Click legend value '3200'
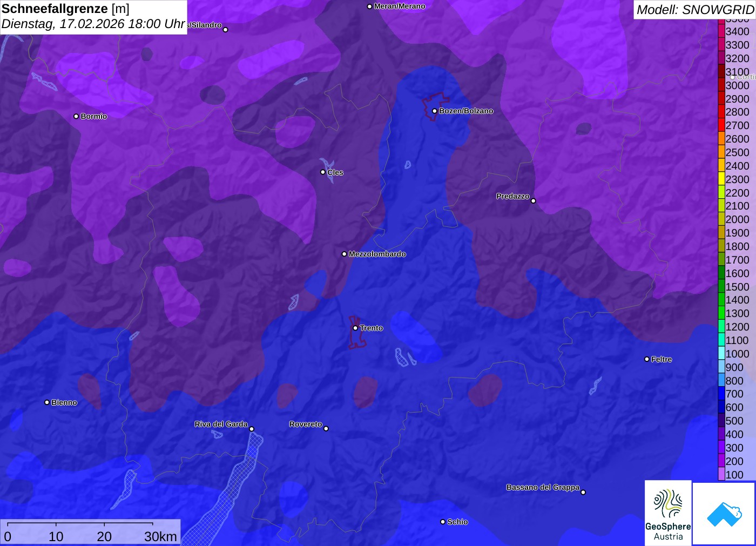Image resolution: width=756 pixels, height=546 pixels. [x=737, y=58]
